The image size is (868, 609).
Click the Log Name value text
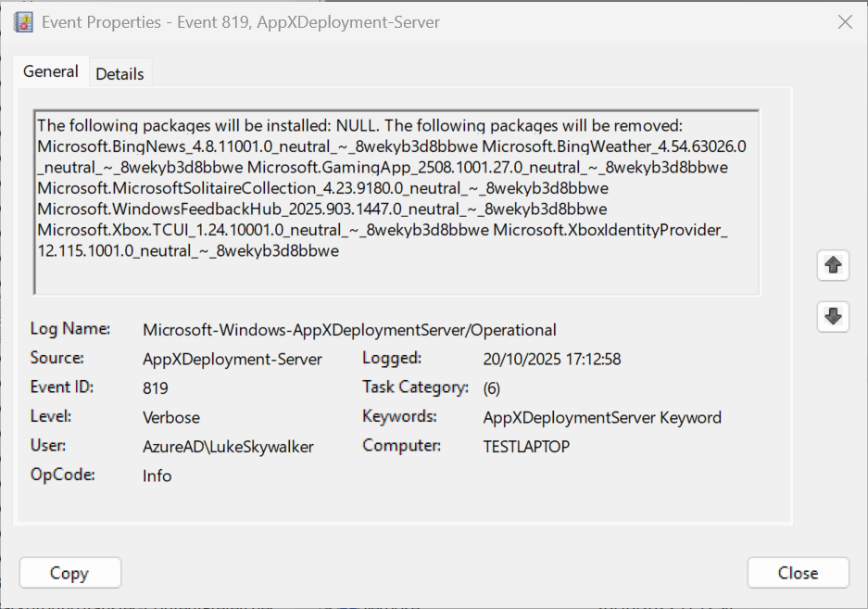(x=349, y=330)
